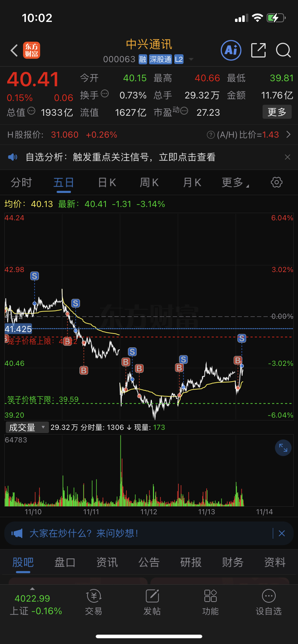Tap the 妙想 megaphone icon
This screenshot has width=298, height=644.
coord(17,533)
